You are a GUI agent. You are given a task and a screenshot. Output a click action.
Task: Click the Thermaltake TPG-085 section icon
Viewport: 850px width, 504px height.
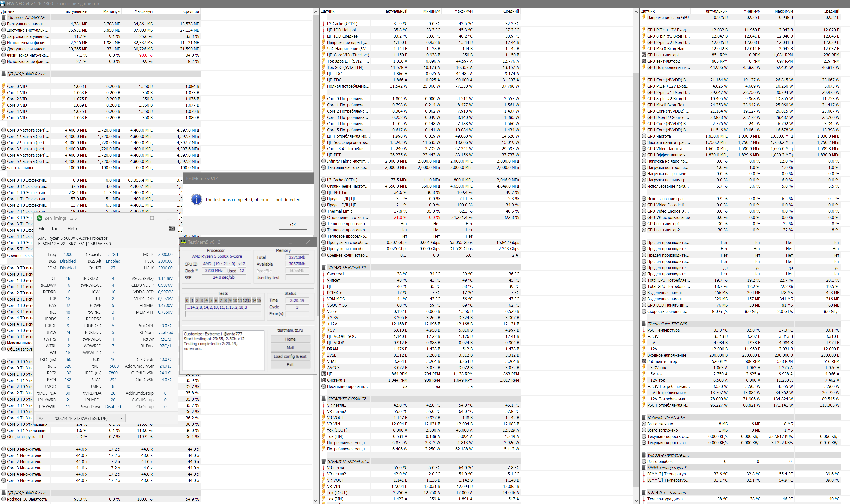pyautogui.click(x=644, y=324)
